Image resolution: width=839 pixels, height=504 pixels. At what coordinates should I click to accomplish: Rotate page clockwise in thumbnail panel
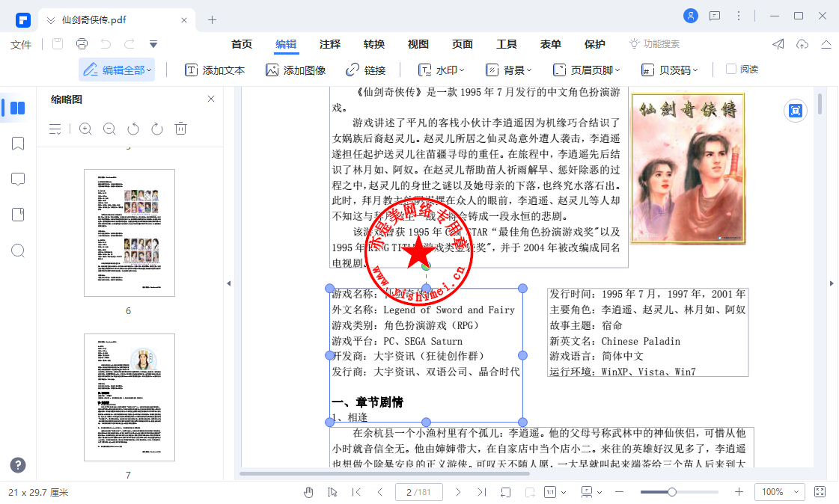[x=156, y=129]
